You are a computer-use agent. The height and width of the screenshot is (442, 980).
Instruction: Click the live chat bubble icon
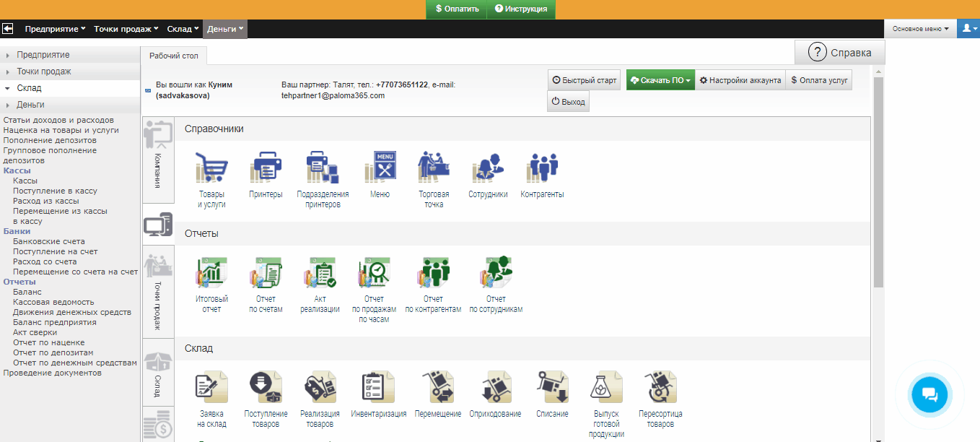(x=929, y=394)
